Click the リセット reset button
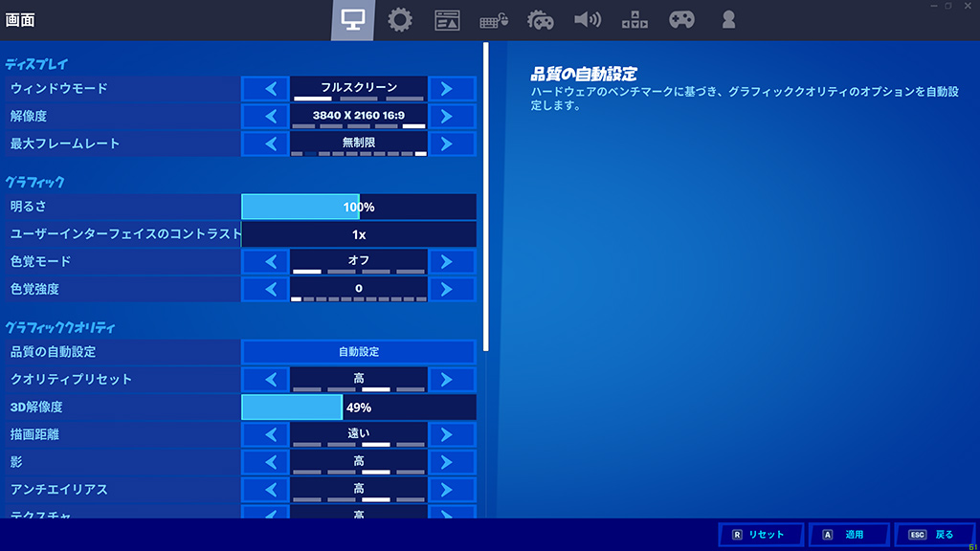 click(761, 535)
